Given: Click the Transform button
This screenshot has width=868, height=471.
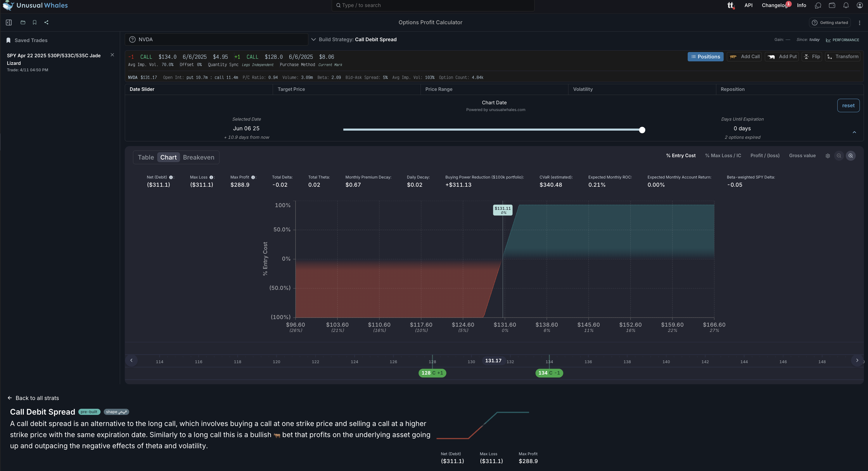Looking at the screenshot, I should point(842,57).
